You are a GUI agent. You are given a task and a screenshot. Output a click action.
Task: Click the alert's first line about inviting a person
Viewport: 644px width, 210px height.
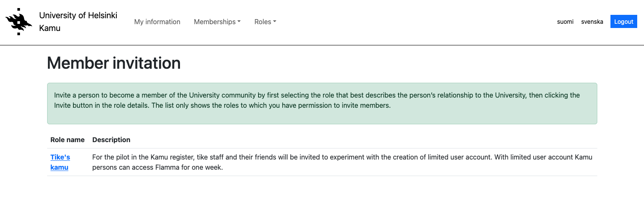pos(317,95)
